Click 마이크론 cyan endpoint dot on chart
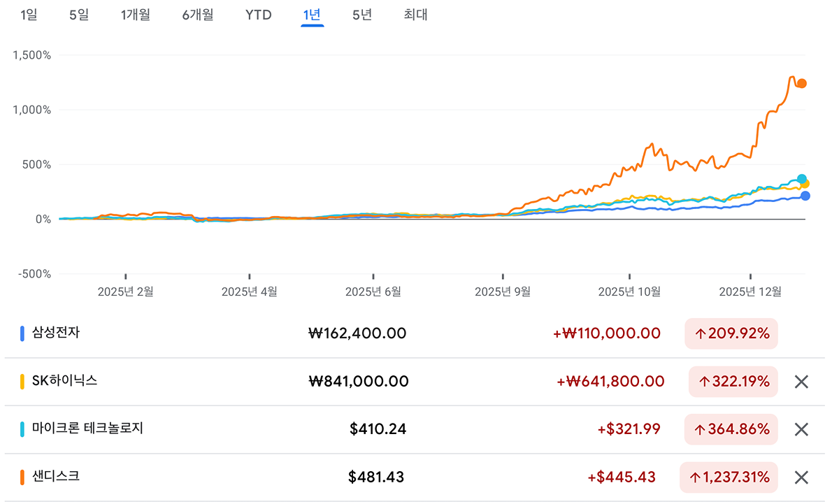This screenshot has width=839, height=504. [x=802, y=179]
